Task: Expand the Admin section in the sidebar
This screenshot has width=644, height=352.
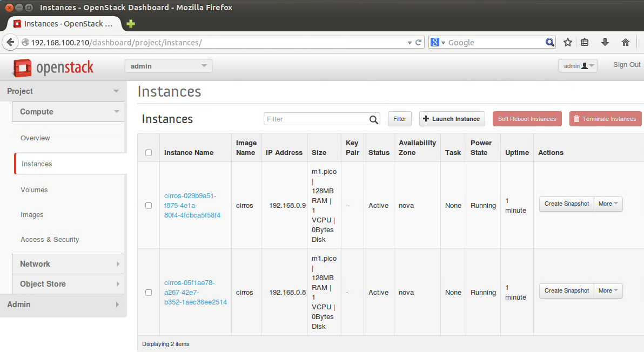Action: pyautogui.click(x=64, y=304)
